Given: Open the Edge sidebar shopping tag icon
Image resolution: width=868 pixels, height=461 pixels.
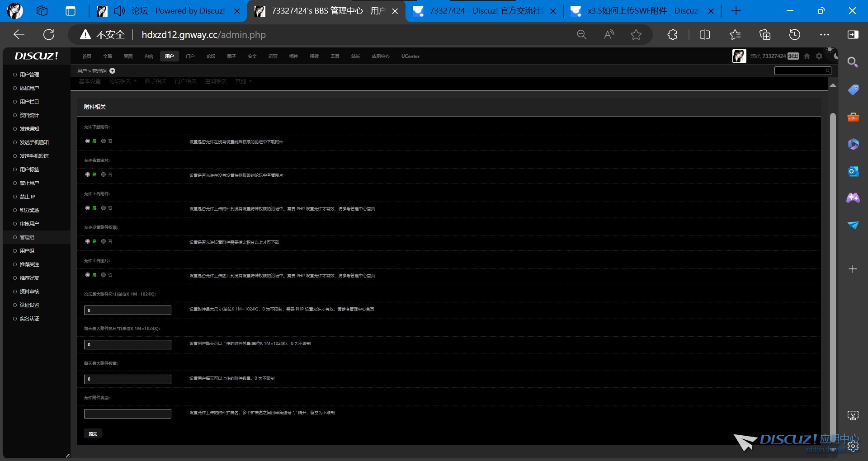Looking at the screenshot, I should pyautogui.click(x=853, y=90).
